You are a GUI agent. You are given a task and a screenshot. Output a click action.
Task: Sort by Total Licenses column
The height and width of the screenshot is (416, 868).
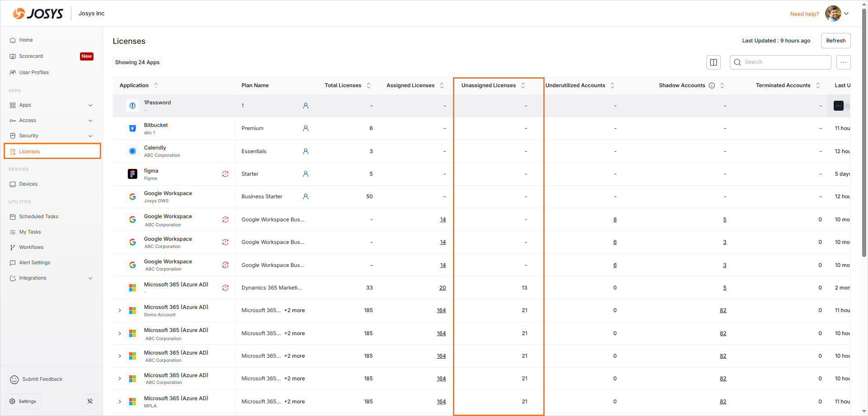pyautogui.click(x=369, y=85)
